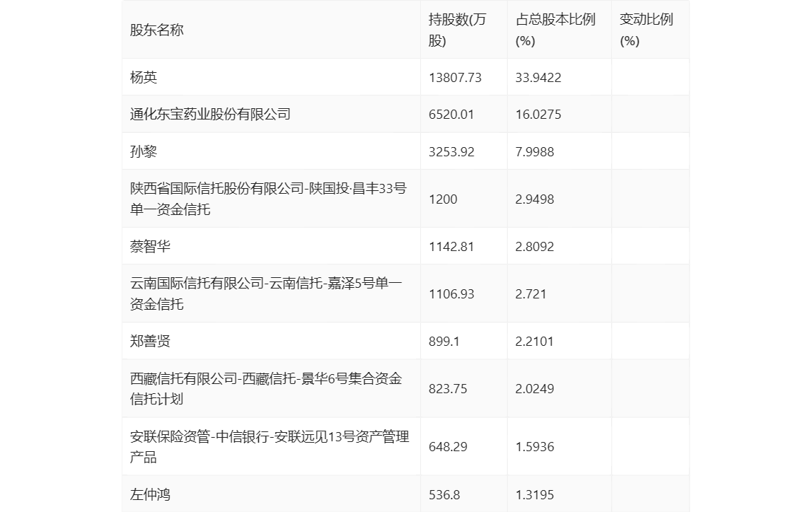
Task: Select 西藏信托有限公司 shareholder entry
Action: tap(266, 389)
